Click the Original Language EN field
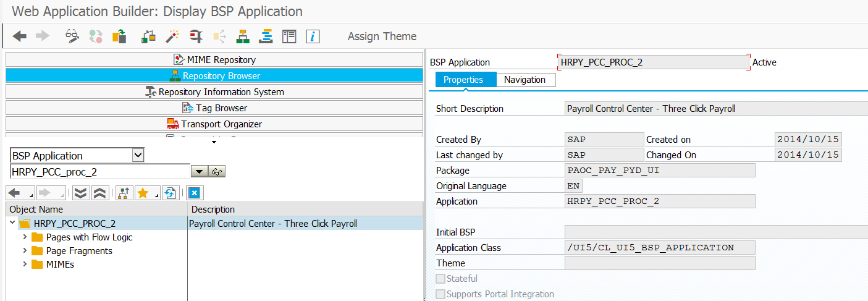Image resolution: width=868 pixels, height=301 pixels. pos(573,186)
